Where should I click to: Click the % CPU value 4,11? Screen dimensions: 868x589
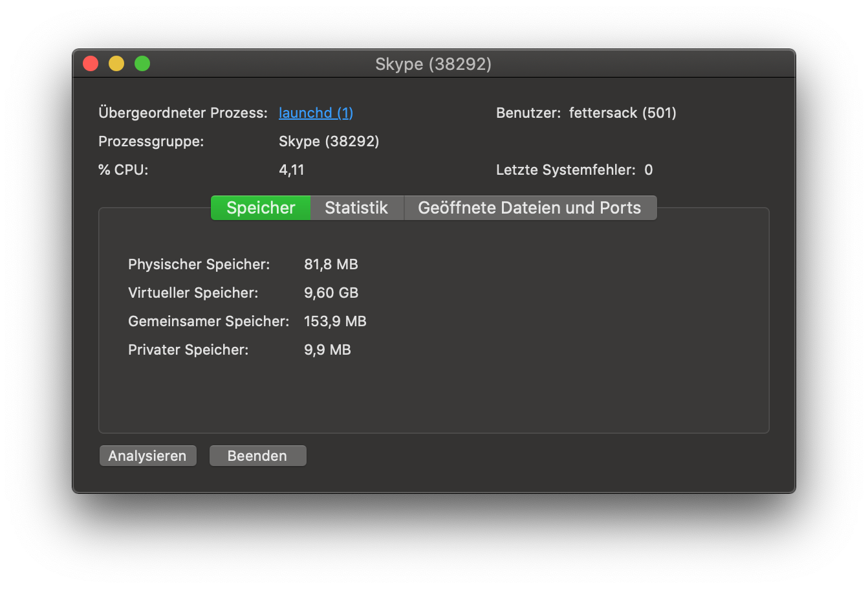[x=291, y=170]
